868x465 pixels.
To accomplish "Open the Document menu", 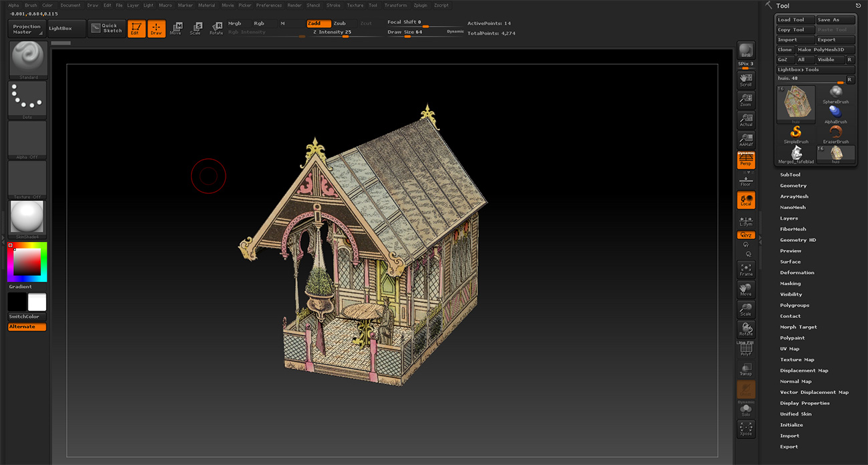I will tap(70, 5).
